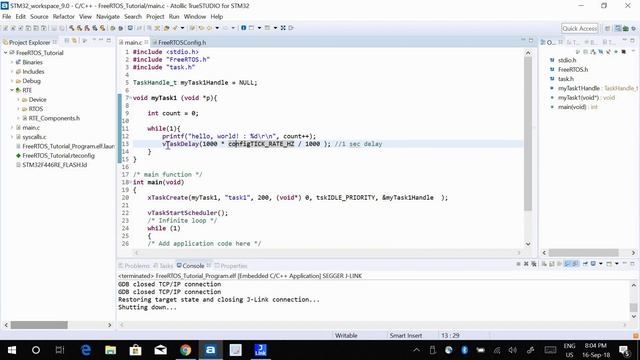Maximize the editor area
Image resolution: width=640 pixels, height=360 pixels.
tap(531, 40)
